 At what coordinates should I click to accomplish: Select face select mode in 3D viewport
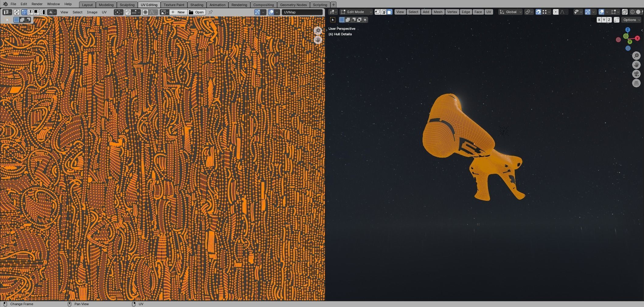(x=389, y=12)
